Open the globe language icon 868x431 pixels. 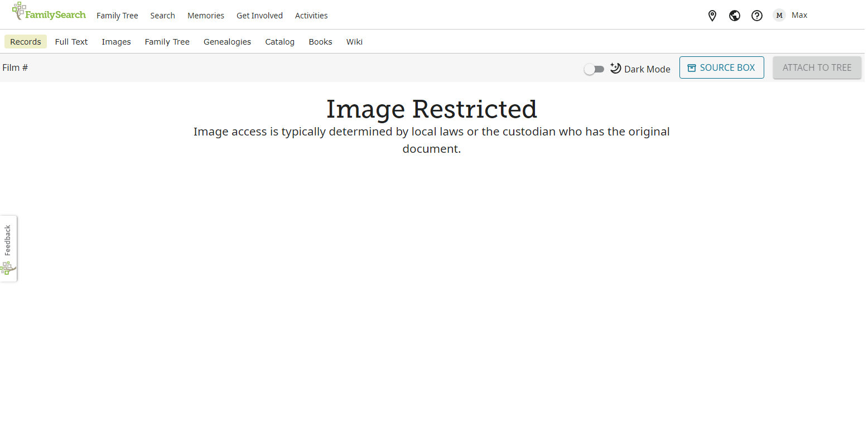734,16
